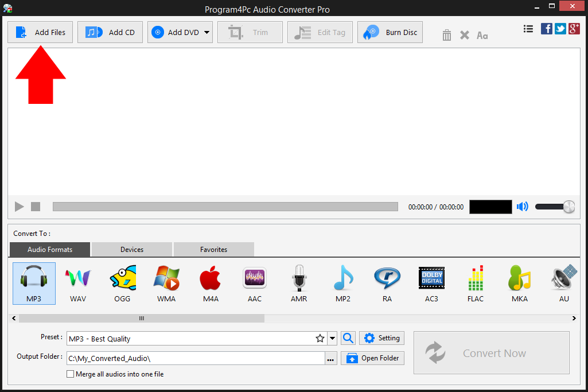
Task: Star the current preset as favorite
Action: pyautogui.click(x=320, y=338)
